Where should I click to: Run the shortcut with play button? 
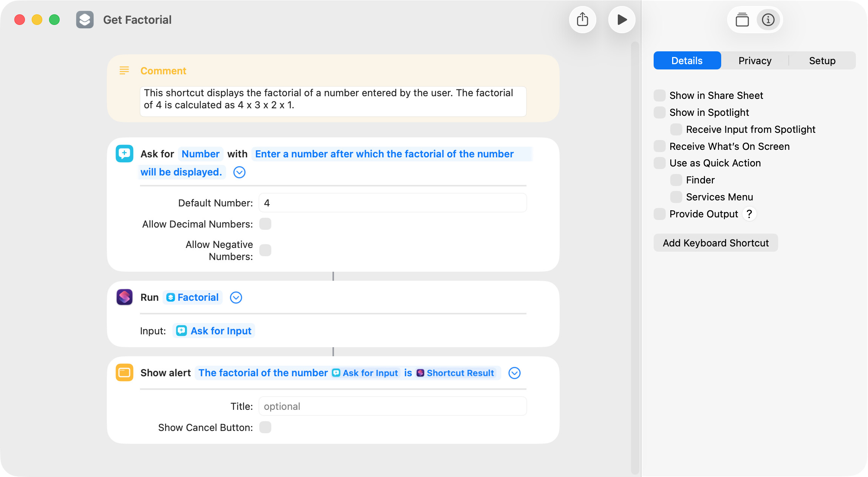click(622, 20)
